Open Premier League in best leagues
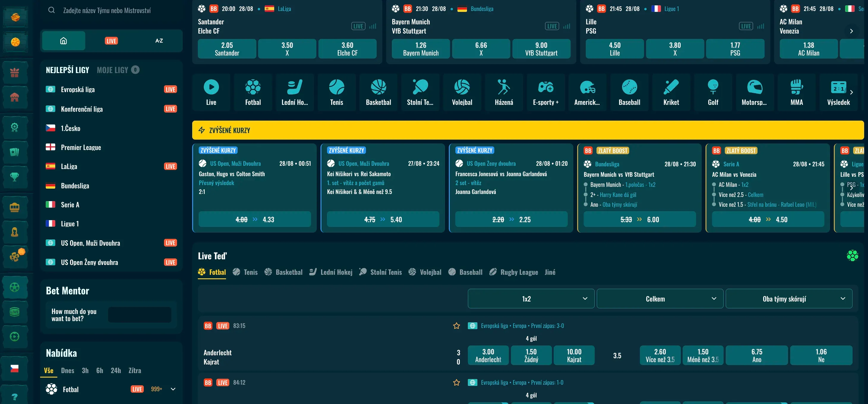 coord(111,147)
